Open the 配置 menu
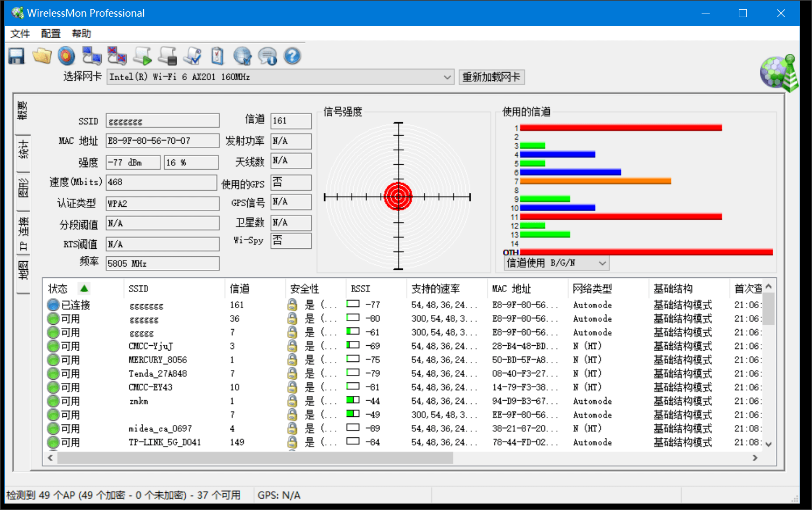 [x=51, y=33]
